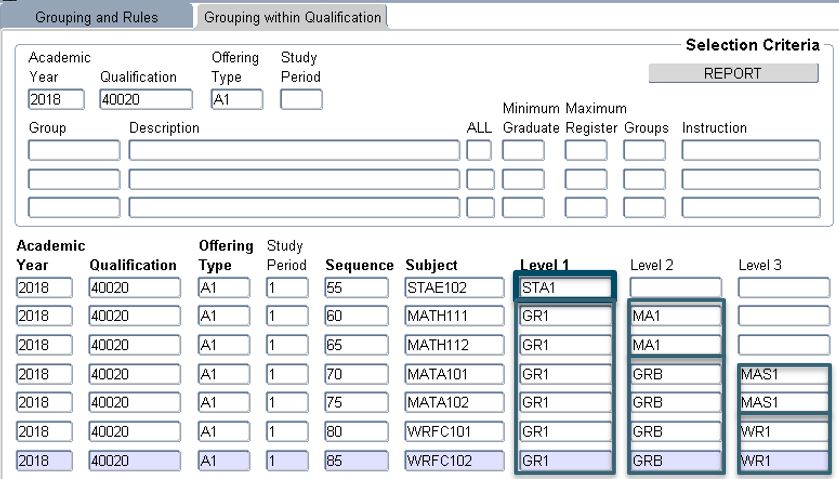The height and width of the screenshot is (479, 839).
Task: Click the Sequence field with value 85
Action: point(358,463)
